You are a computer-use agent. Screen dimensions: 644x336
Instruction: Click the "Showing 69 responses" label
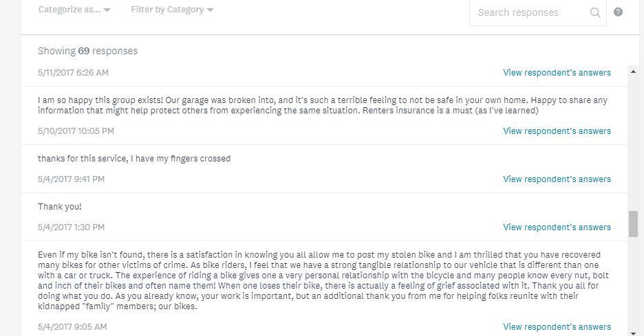[87, 51]
